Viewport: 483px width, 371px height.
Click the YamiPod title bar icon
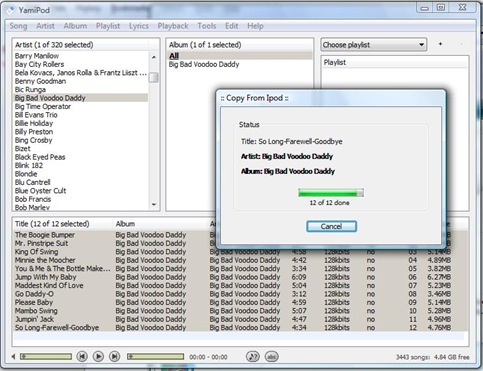[x=11, y=10]
